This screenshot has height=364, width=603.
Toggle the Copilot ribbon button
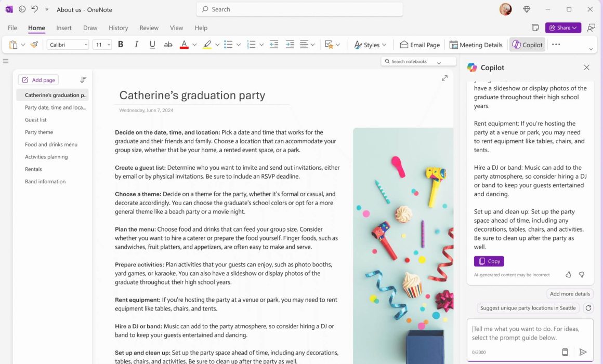click(527, 45)
